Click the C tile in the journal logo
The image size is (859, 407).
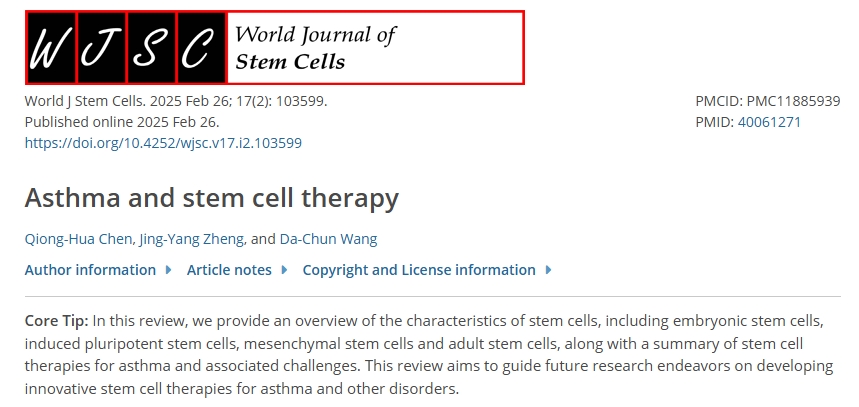click(x=201, y=48)
